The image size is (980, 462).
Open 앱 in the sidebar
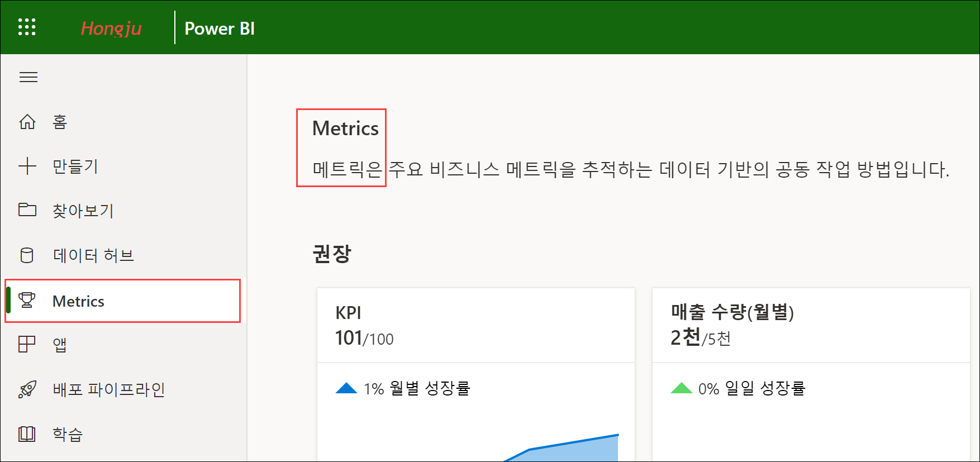click(x=60, y=345)
